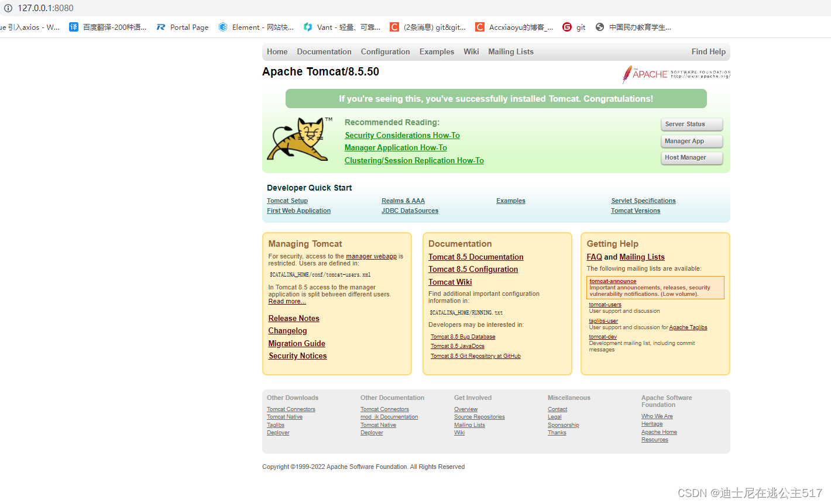Screen dimensions: 831x504
Task: Go to the Home nav item
Action: click(x=277, y=51)
